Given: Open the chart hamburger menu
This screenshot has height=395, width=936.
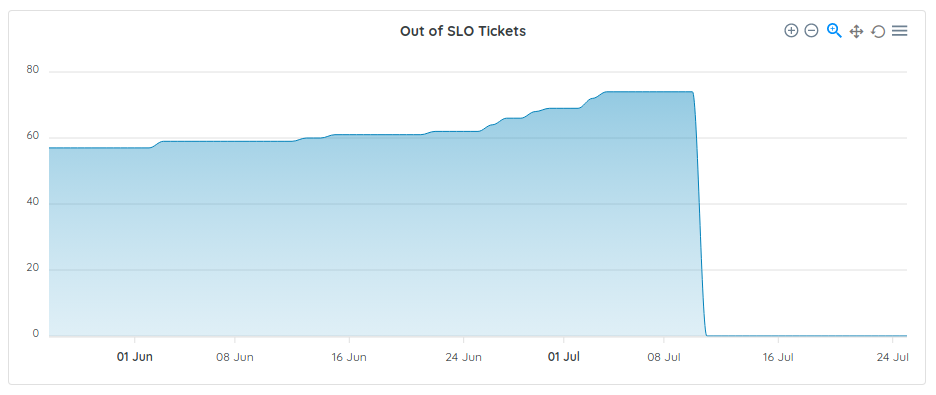Looking at the screenshot, I should (x=900, y=30).
